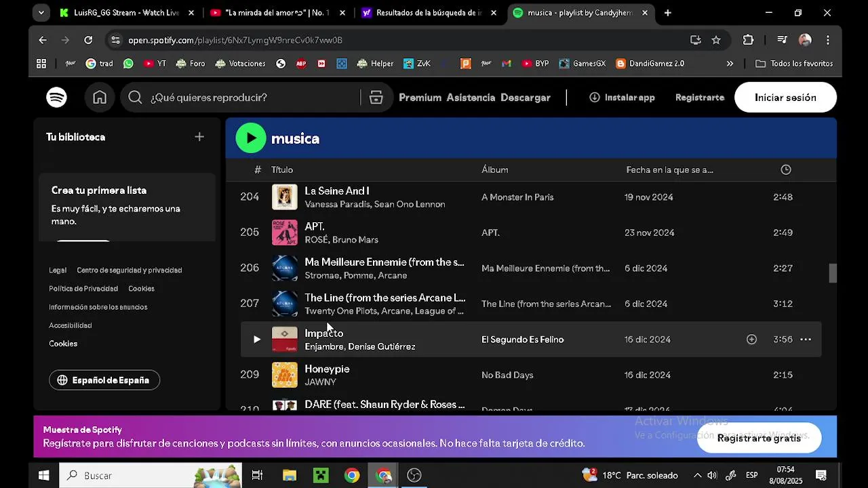Open the volume control in system tray

click(x=712, y=475)
